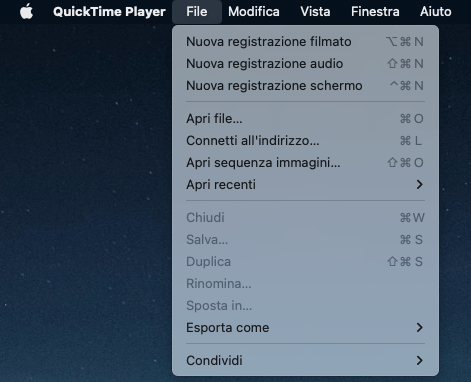Viewport: 471px width, 382px height.
Task: Close the open File menu
Action: (197, 12)
